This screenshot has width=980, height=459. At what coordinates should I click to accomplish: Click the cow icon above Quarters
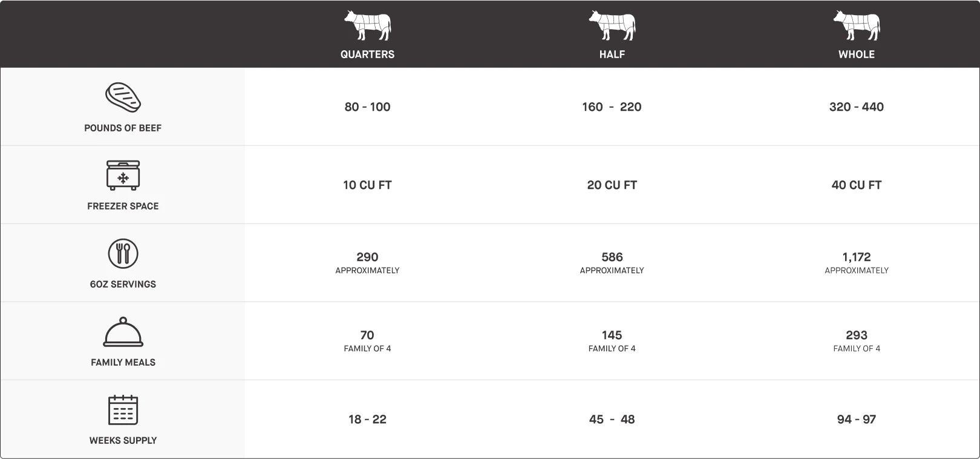tap(367, 25)
